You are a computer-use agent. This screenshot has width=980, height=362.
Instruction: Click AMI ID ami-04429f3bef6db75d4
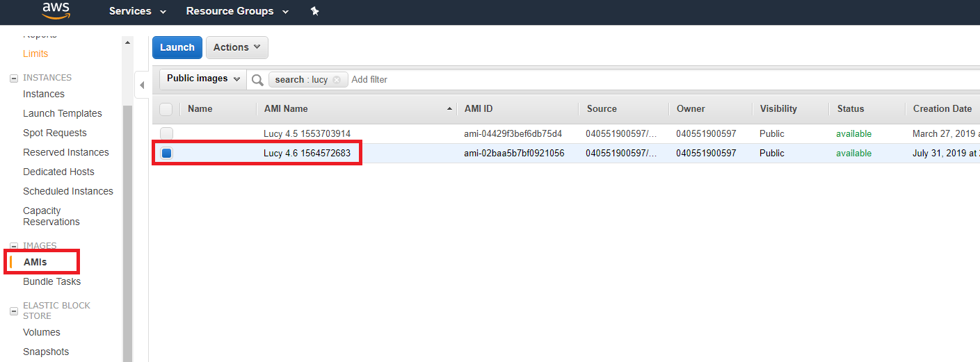tap(513, 134)
